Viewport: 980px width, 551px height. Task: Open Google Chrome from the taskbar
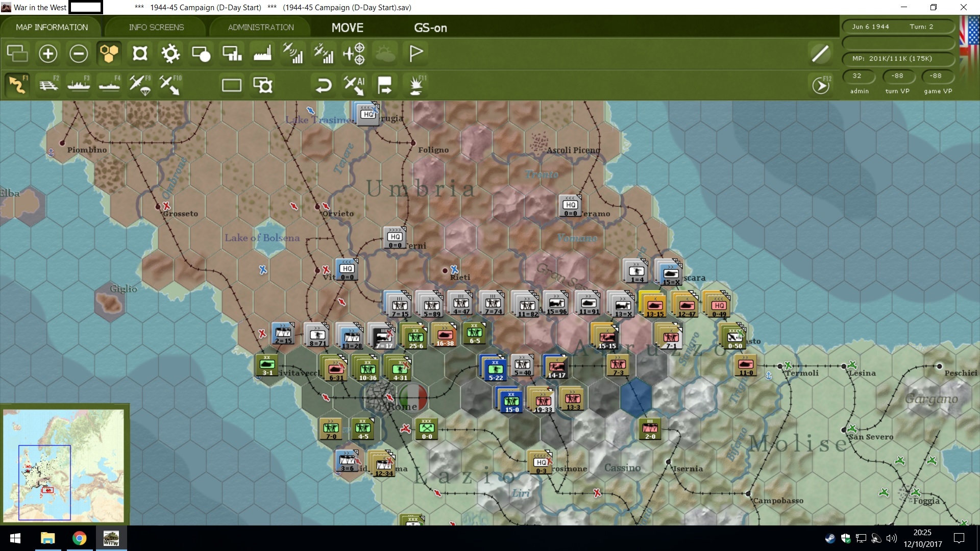79,538
